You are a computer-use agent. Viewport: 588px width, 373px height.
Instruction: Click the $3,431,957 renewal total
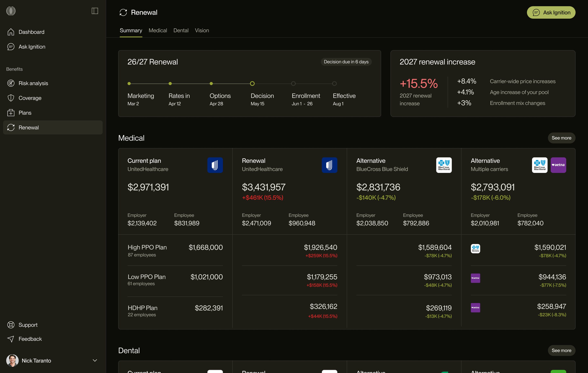click(x=263, y=187)
